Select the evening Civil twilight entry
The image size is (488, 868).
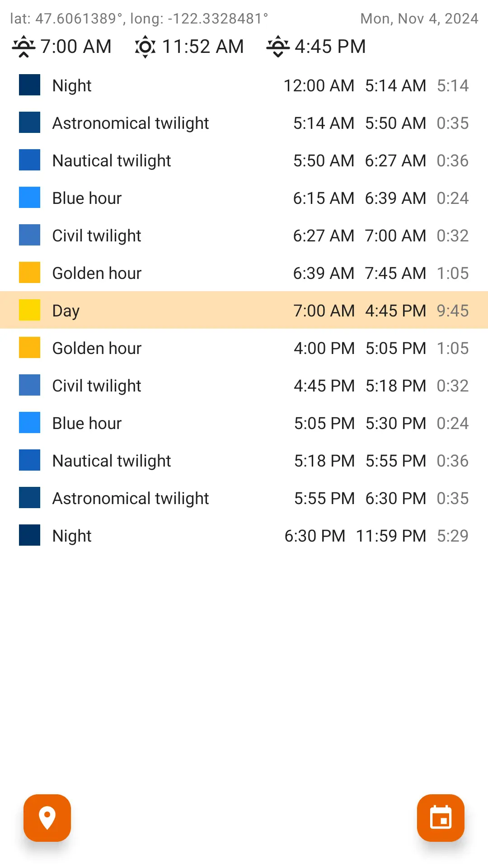[x=244, y=385]
